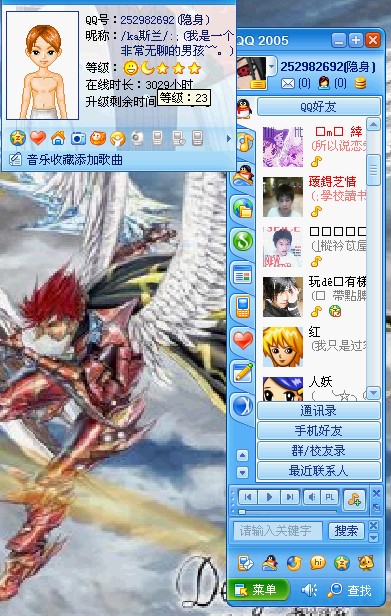The image size is (391, 616).
Task: Open the 群/校友录 group tab
Action: pyautogui.click(x=319, y=451)
